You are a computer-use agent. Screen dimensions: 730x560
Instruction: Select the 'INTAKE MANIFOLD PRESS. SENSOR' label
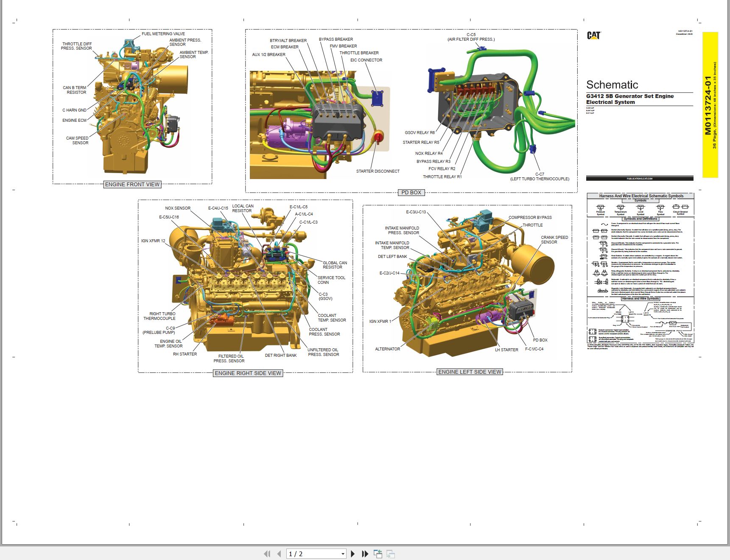pyautogui.click(x=402, y=231)
